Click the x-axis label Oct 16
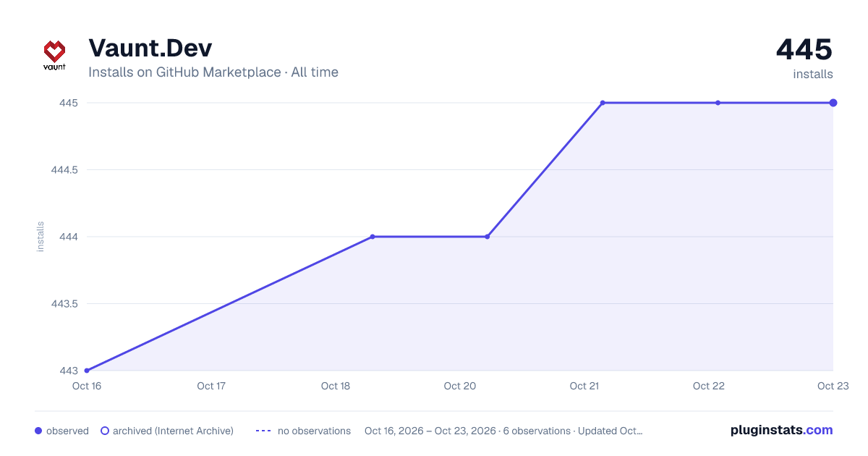 click(87, 386)
